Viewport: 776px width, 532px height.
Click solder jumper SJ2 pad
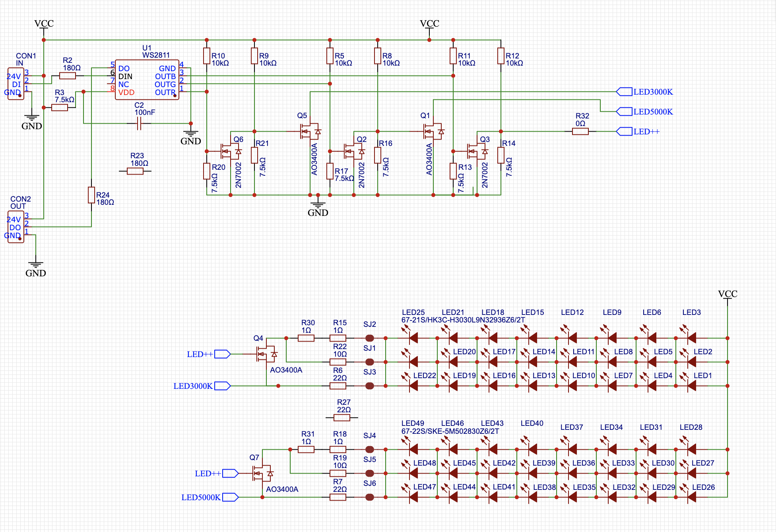[370, 338]
